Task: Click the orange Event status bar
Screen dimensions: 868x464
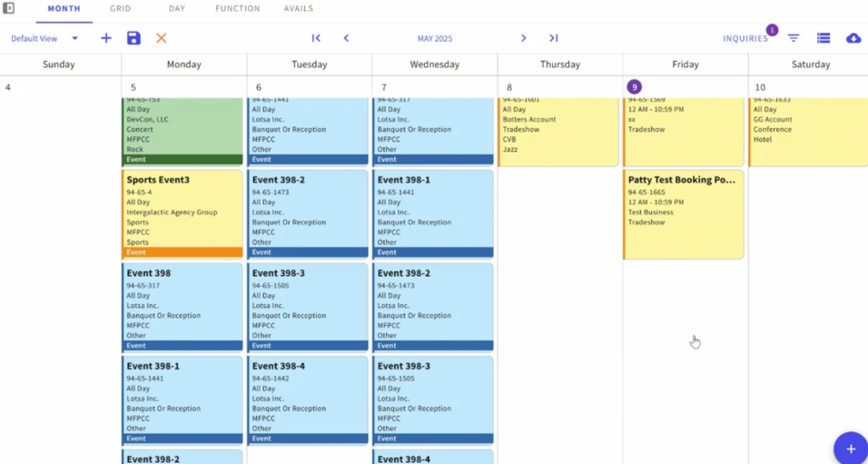Action: [x=182, y=252]
